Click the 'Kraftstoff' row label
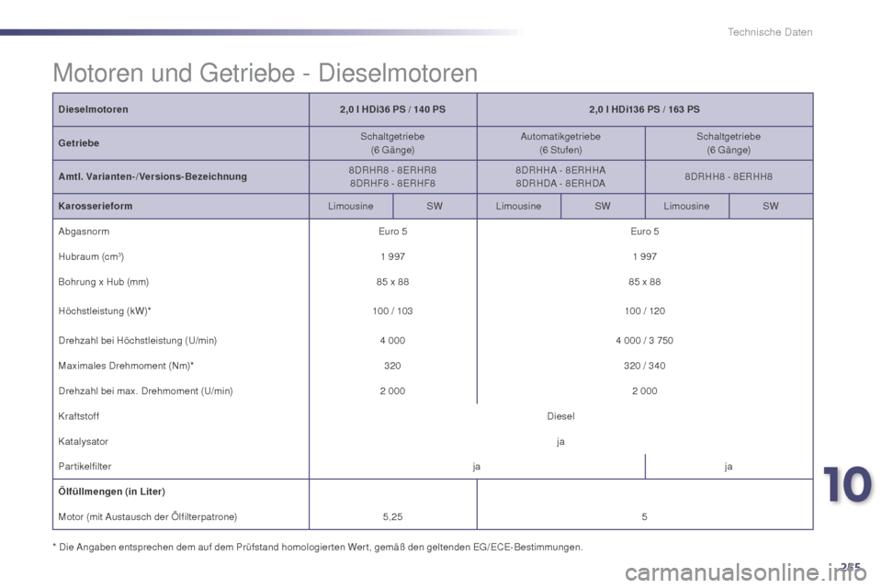This screenshot has width=882, height=588. [x=79, y=416]
